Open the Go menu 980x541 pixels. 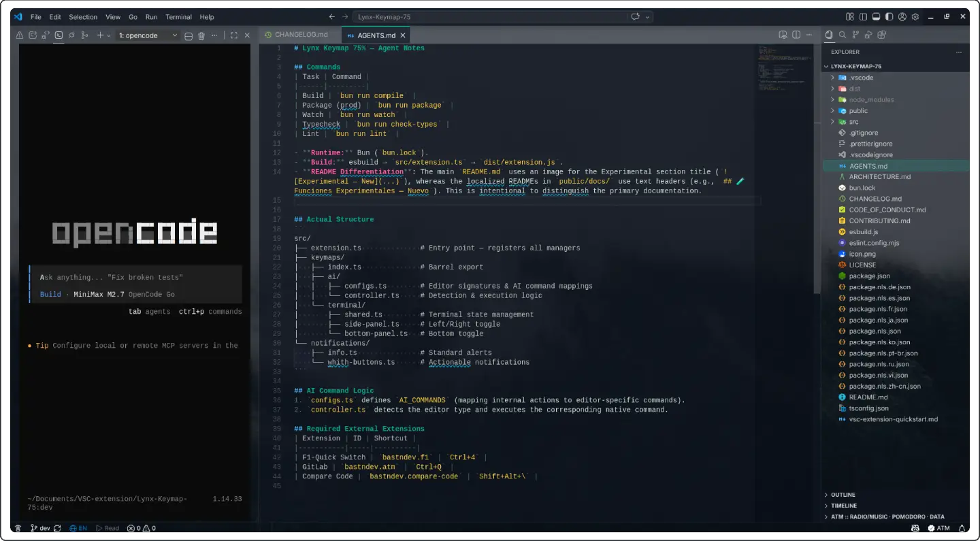(x=133, y=17)
